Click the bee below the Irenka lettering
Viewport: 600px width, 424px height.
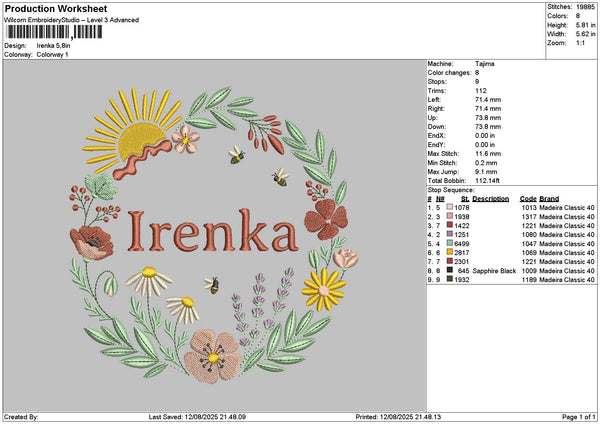coord(212,285)
